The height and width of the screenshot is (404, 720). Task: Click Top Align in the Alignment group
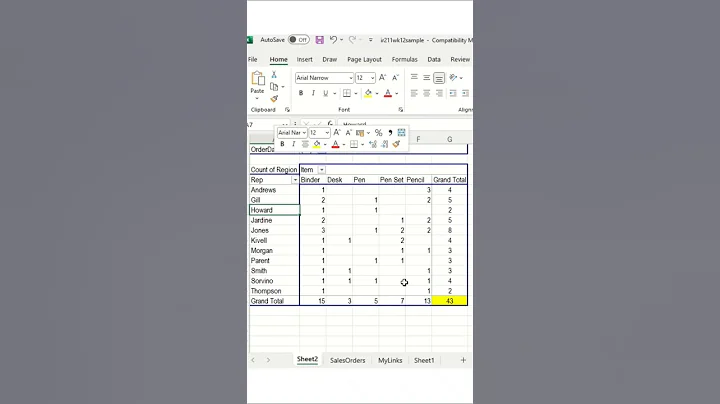[414, 78]
